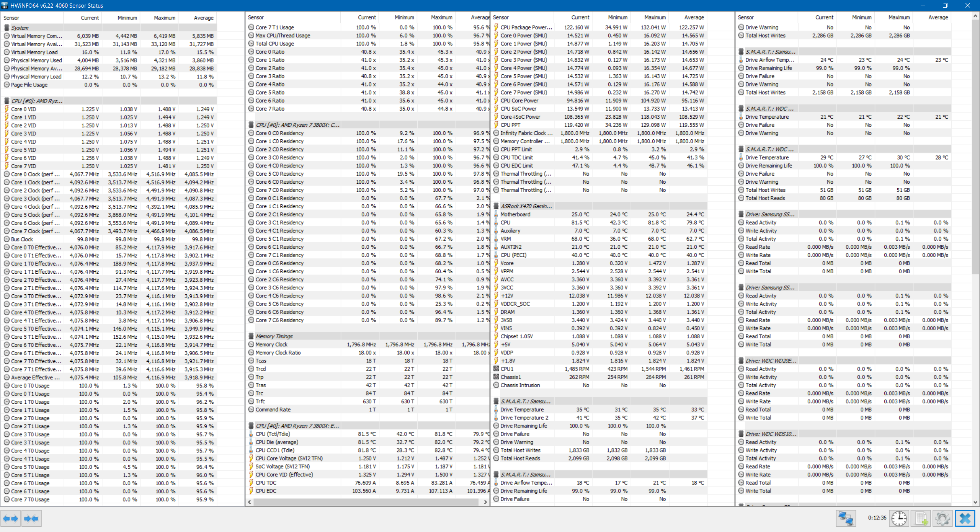The width and height of the screenshot is (980, 532).
Task: Click the lightning icon beside Core 0 VID
Action: [7, 109]
